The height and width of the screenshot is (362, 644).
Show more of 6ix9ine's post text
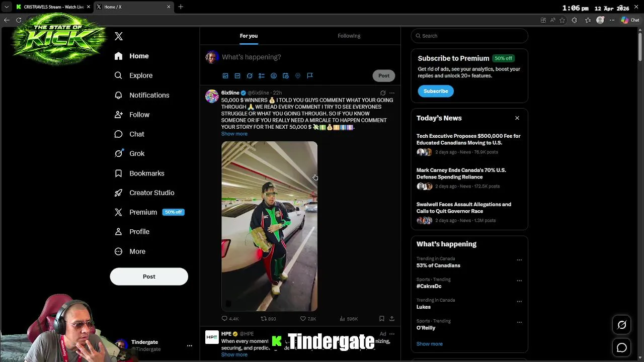click(234, 134)
